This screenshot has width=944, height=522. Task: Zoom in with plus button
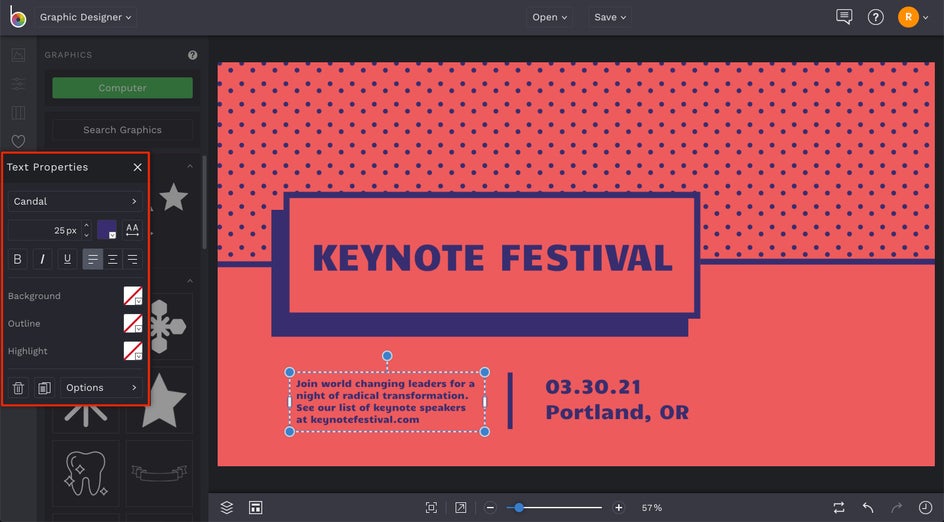click(x=618, y=508)
